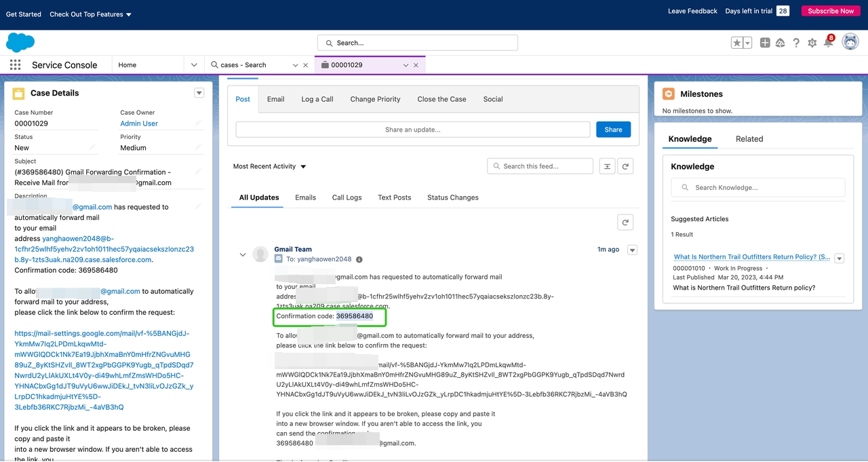
Task: Click the notifications bell icon
Action: pos(828,43)
